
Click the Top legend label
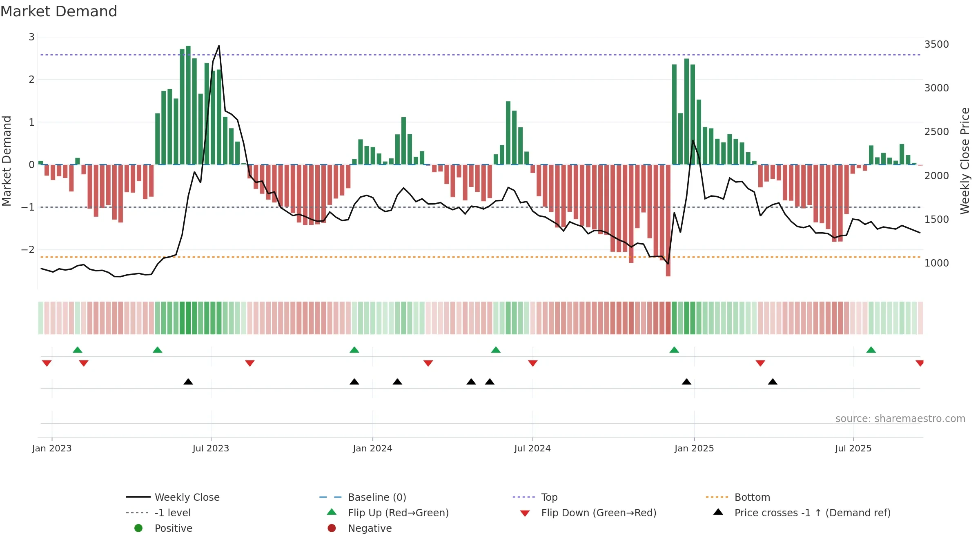click(x=549, y=497)
